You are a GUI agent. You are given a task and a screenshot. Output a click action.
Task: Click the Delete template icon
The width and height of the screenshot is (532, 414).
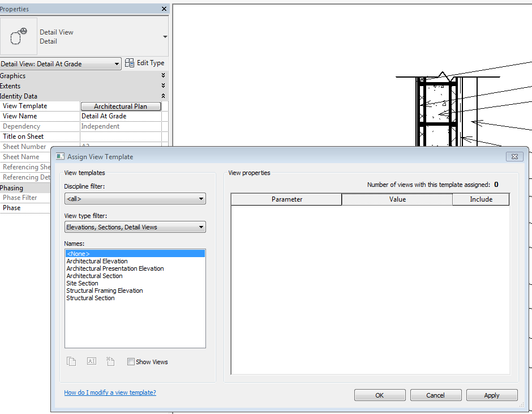point(110,361)
